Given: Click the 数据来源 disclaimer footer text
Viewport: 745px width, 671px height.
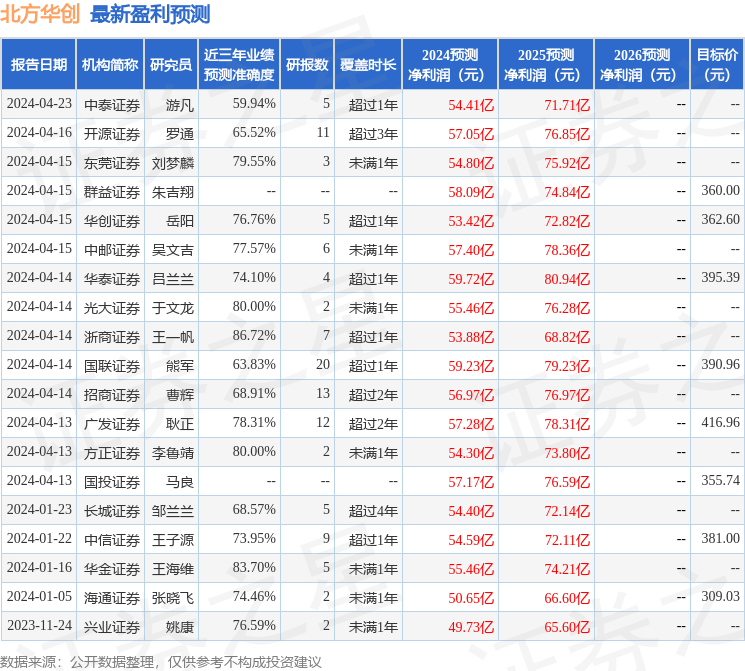Looking at the screenshot, I should (x=161, y=661).
